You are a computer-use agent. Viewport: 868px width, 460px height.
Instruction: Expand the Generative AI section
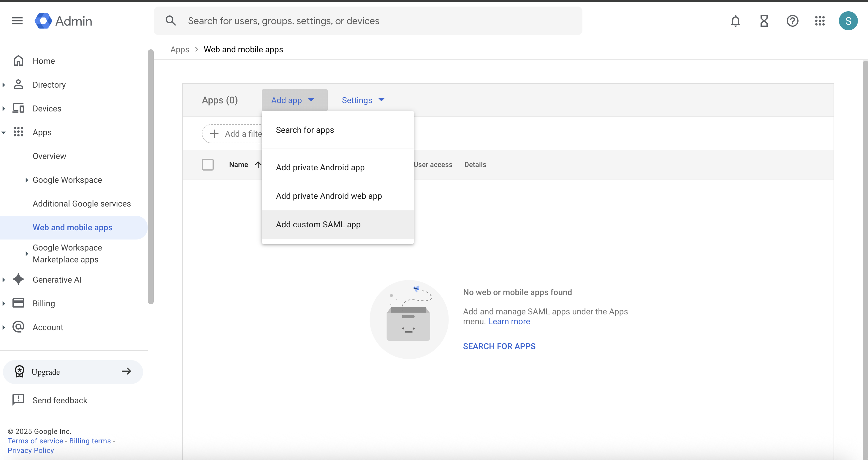(4, 280)
